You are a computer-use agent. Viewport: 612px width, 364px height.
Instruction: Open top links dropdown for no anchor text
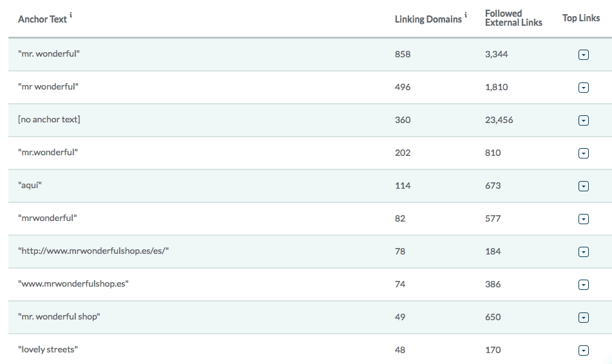[x=584, y=120]
